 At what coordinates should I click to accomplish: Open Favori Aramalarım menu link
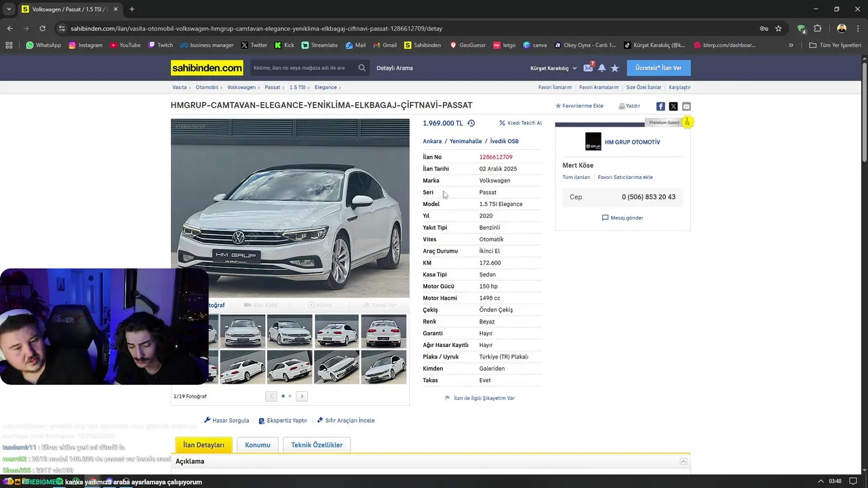tap(599, 87)
